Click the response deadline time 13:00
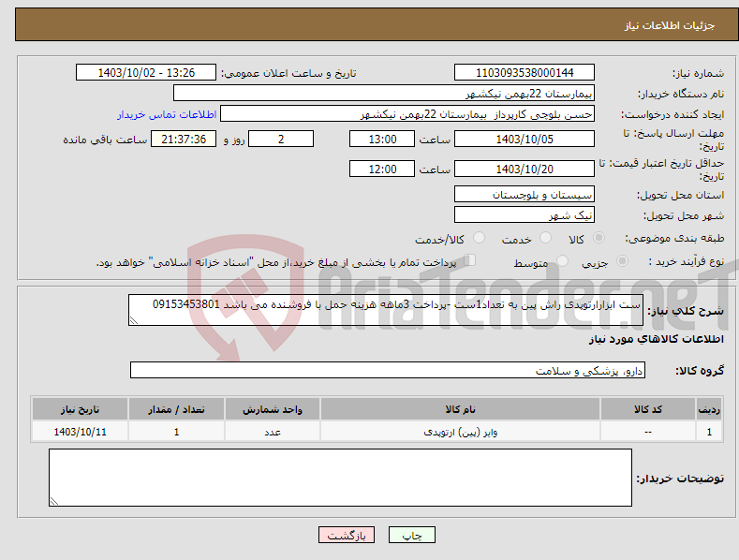 [382, 139]
